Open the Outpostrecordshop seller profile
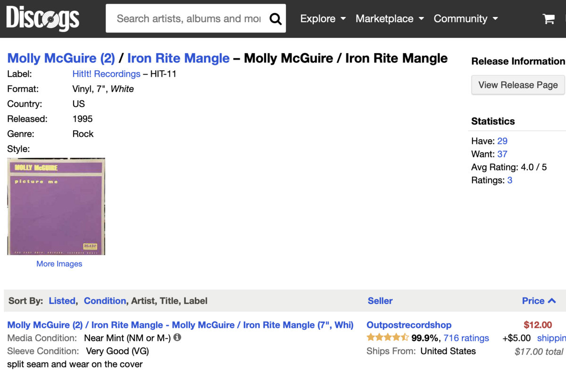Image resolution: width=566 pixels, height=392 pixels. [x=408, y=325]
